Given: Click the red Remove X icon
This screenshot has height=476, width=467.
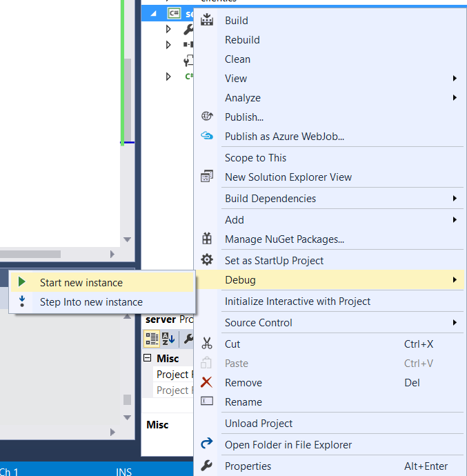Looking at the screenshot, I should tap(206, 382).
